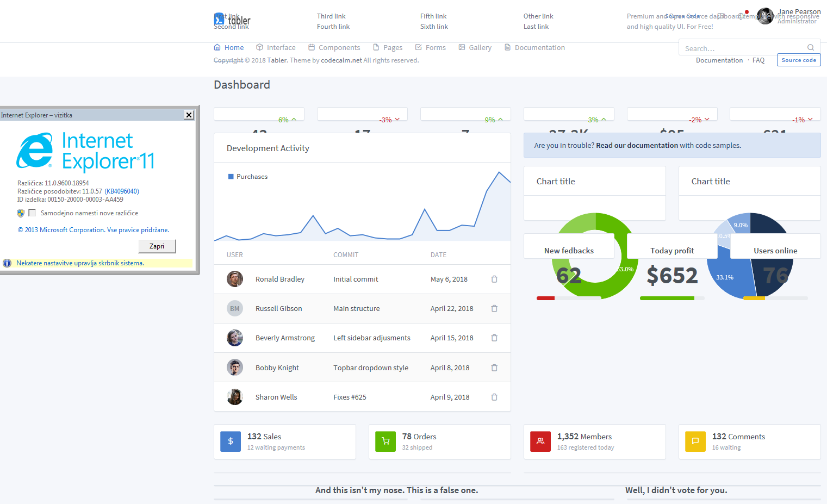Open the KB4096040 link
Image resolution: width=827 pixels, height=504 pixels.
click(122, 191)
